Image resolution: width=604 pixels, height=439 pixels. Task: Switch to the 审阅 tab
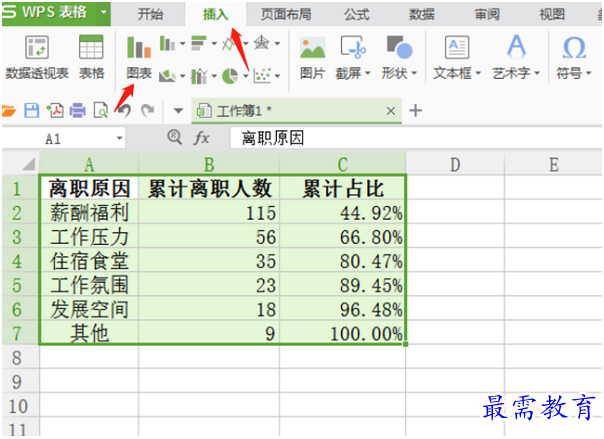[487, 15]
